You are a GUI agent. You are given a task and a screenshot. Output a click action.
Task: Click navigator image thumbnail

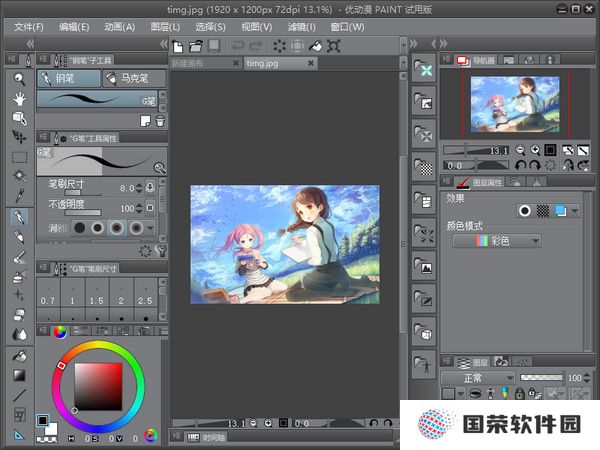(x=515, y=104)
